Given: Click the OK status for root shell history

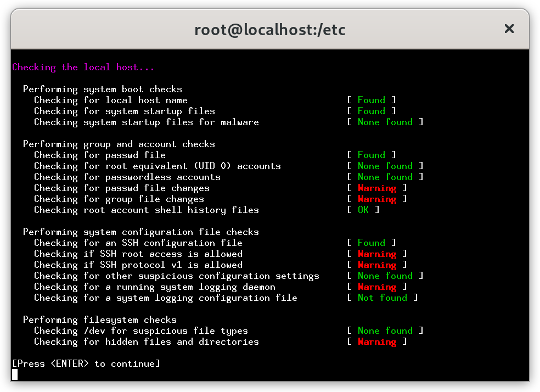Looking at the screenshot, I should [363, 210].
